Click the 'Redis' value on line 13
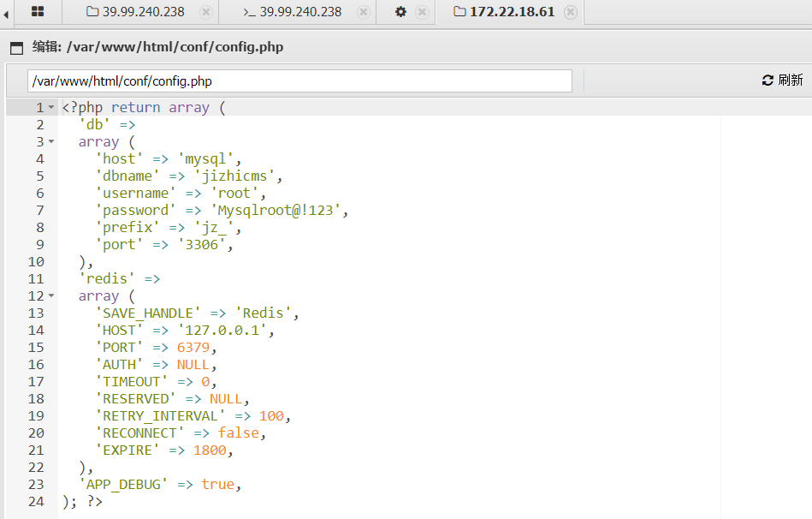Screen dimensions: 812x519 pyautogui.click(x=263, y=313)
